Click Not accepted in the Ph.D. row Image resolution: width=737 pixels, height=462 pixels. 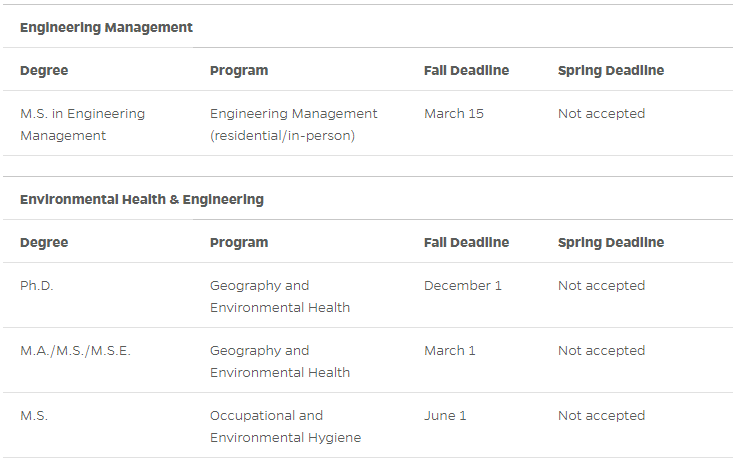pyautogui.click(x=601, y=286)
